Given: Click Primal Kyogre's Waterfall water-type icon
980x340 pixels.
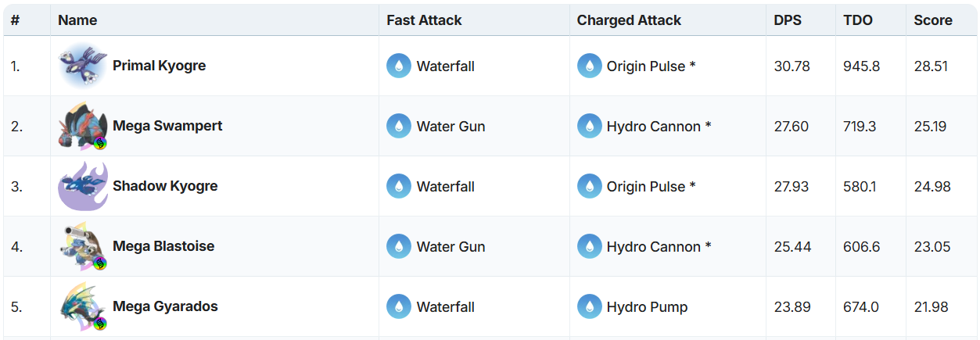Looking at the screenshot, I should [399, 66].
